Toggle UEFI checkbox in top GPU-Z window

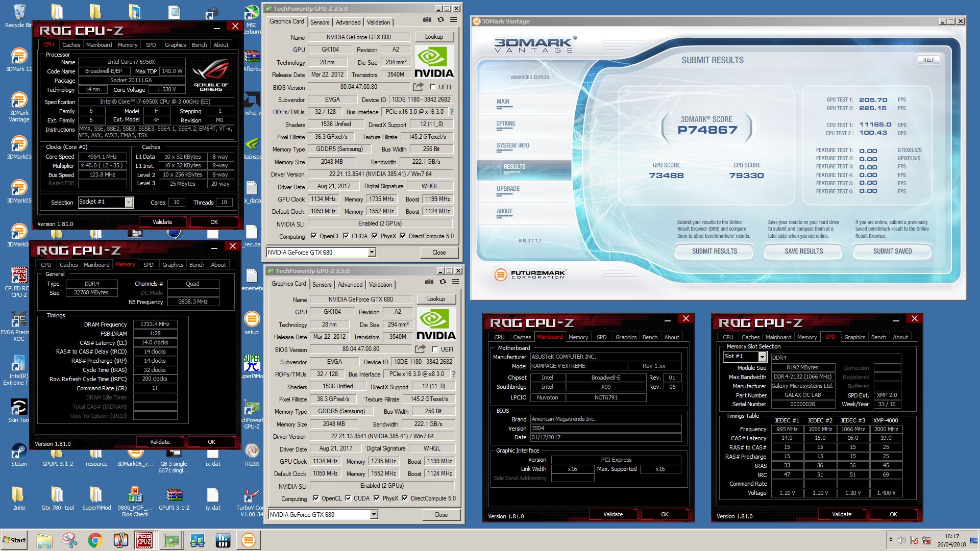pyautogui.click(x=433, y=87)
